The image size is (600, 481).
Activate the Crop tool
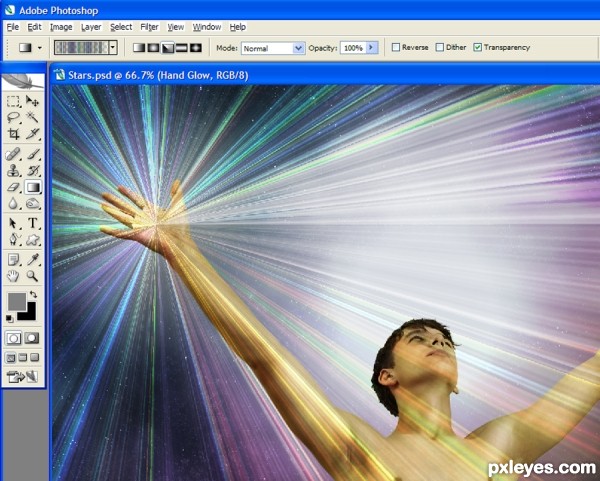tap(13, 134)
